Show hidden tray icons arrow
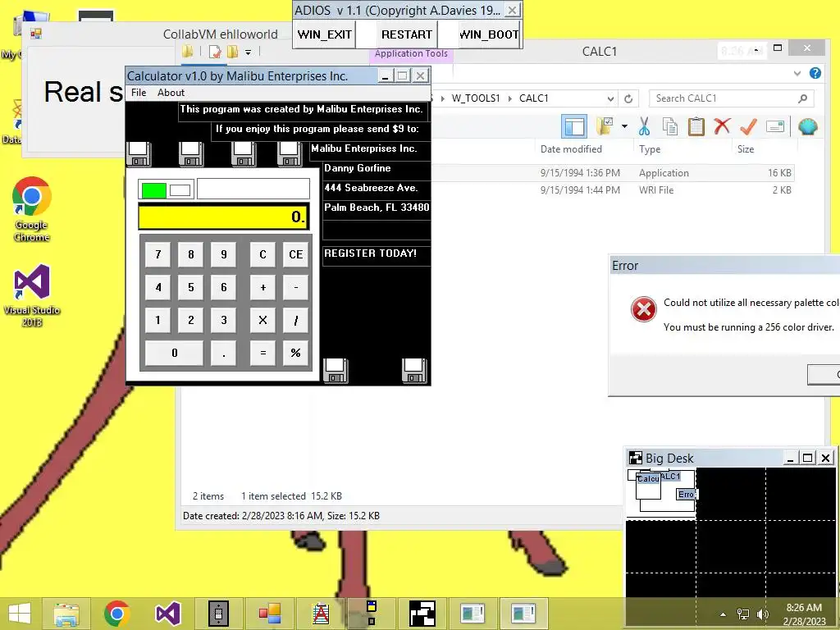This screenshot has height=630, width=840. click(723, 614)
